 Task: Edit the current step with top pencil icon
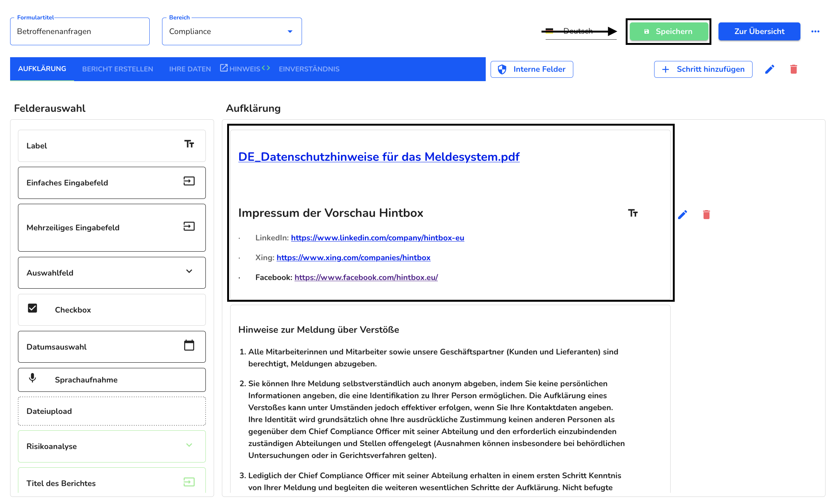pyautogui.click(x=770, y=69)
